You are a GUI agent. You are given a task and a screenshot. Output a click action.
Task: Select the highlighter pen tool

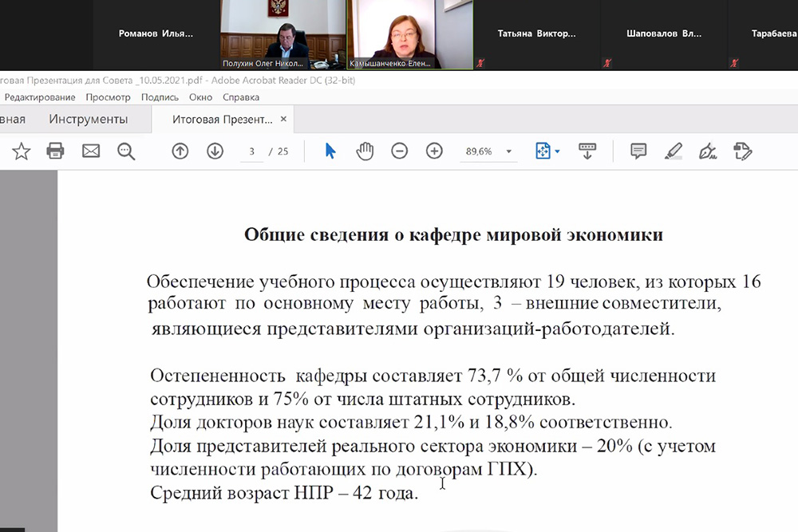point(674,151)
